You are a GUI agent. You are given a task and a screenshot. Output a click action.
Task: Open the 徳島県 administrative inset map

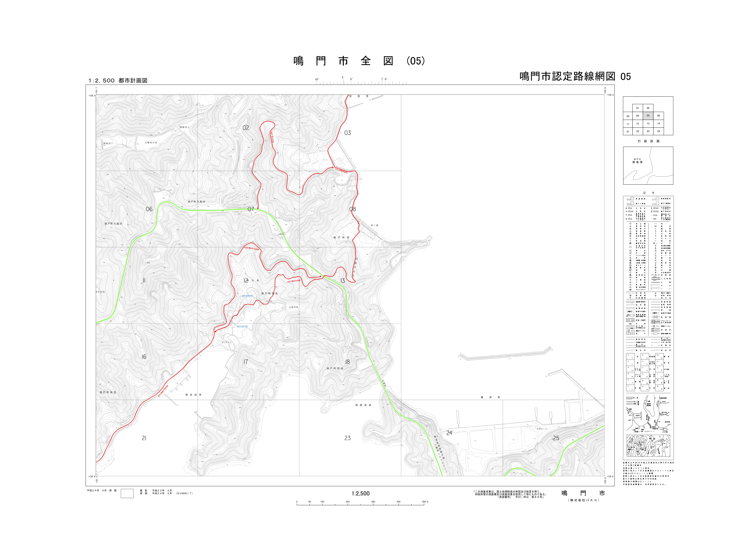point(648,166)
